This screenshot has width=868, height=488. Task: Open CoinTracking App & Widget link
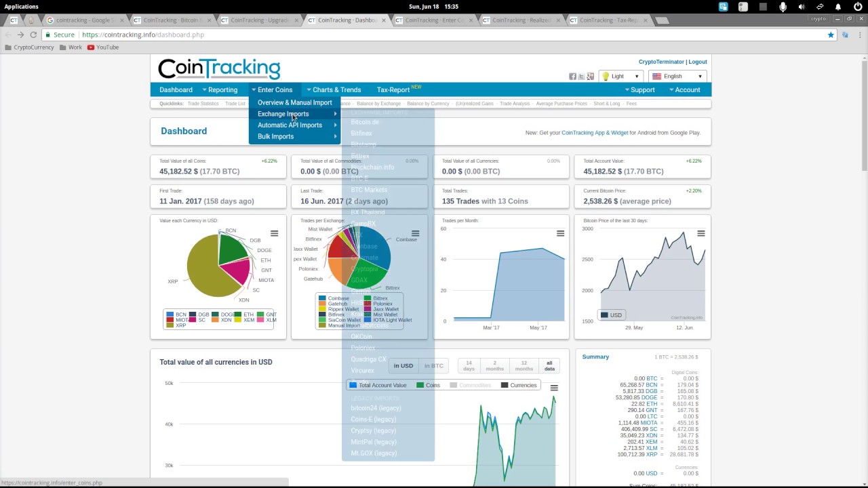point(595,133)
